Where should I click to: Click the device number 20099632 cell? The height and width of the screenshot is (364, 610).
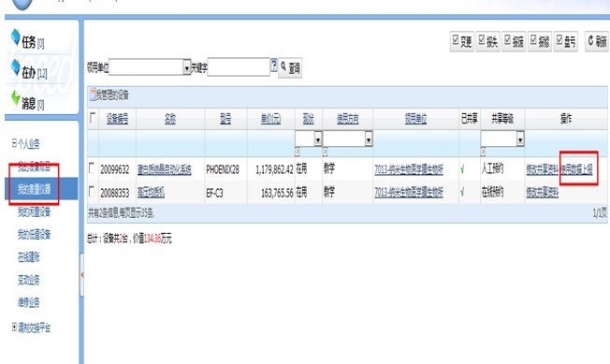115,169
